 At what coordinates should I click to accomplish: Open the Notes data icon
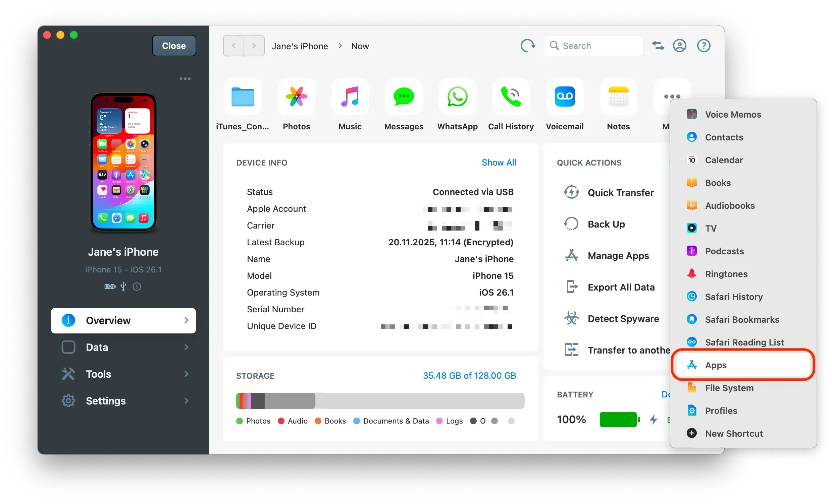pos(618,97)
